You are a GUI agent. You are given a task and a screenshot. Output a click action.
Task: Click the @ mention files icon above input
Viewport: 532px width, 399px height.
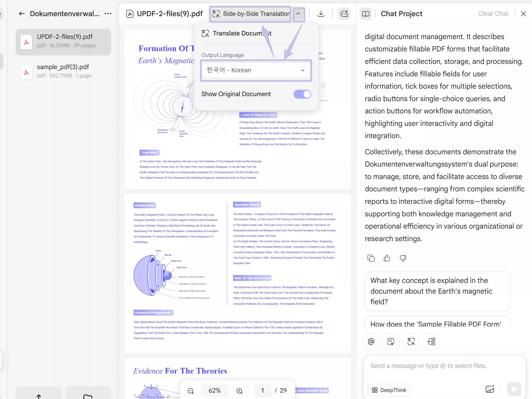(371, 342)
